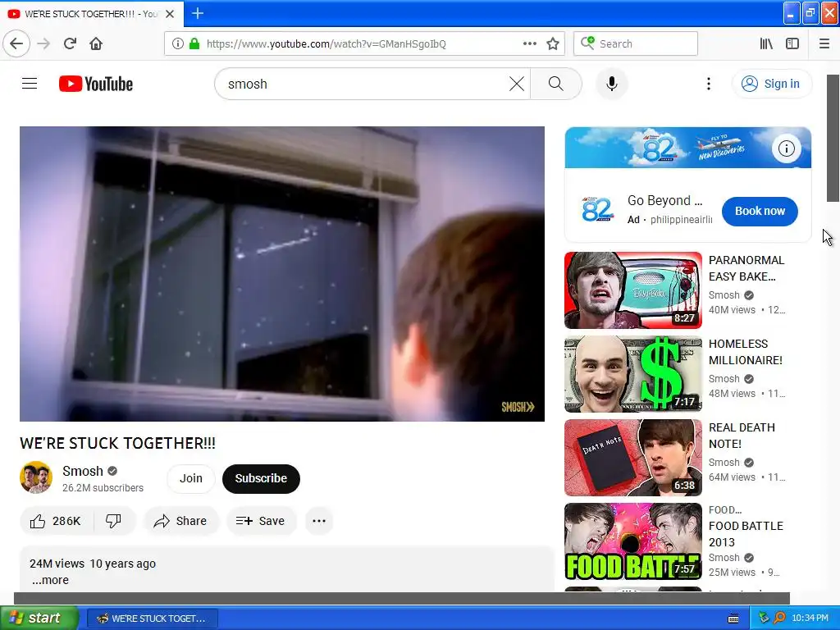Toggle the Firefox sidebar icon

pyautogui.click(x=792, y=44)
